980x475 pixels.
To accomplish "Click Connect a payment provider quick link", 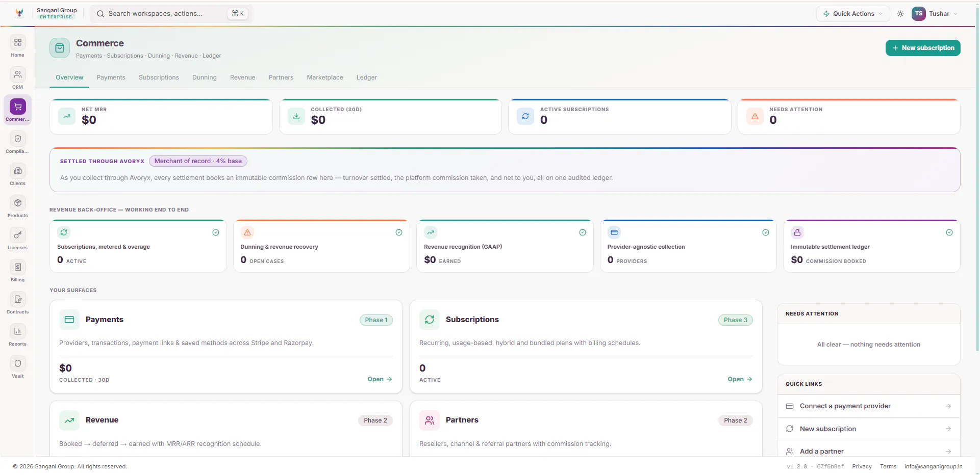I will (868, 406).
